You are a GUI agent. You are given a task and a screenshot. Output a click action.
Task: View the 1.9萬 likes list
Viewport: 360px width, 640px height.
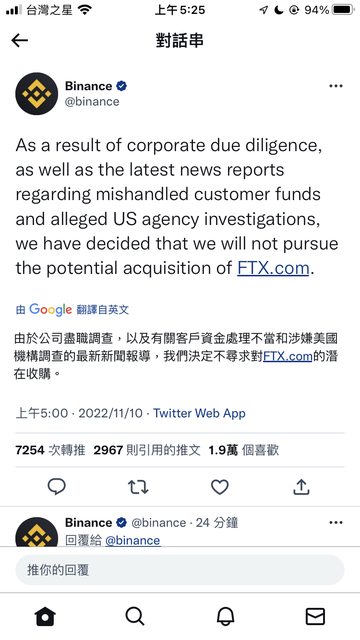click(244, 450)
